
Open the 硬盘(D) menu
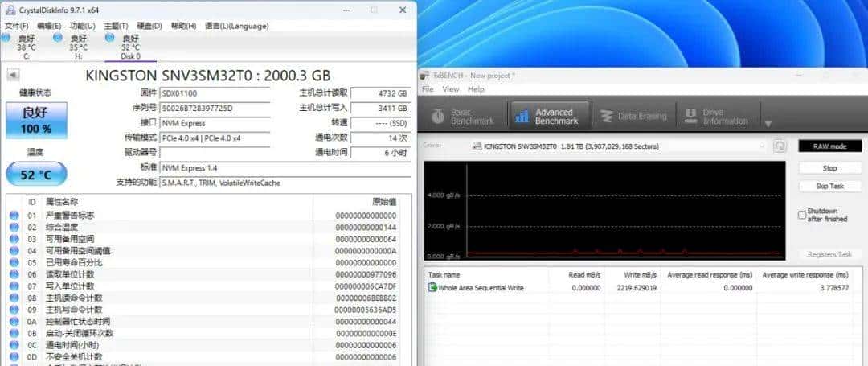(149, 26)
